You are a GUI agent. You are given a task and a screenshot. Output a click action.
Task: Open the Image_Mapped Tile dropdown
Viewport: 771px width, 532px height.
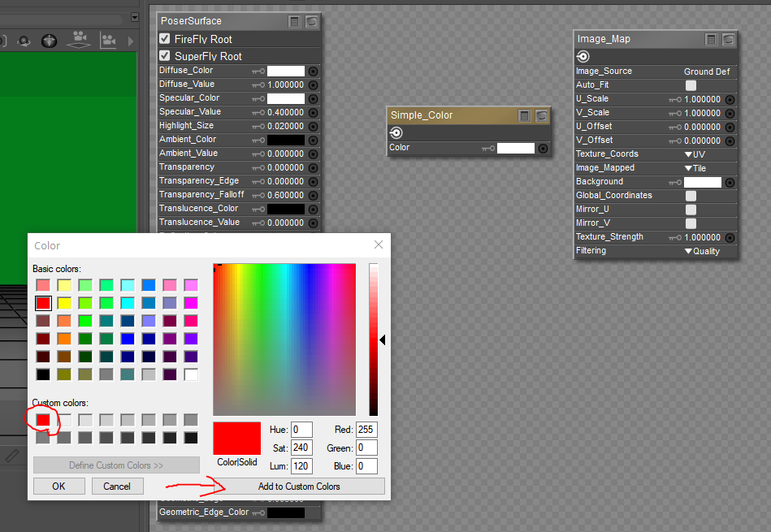point(695,168)
